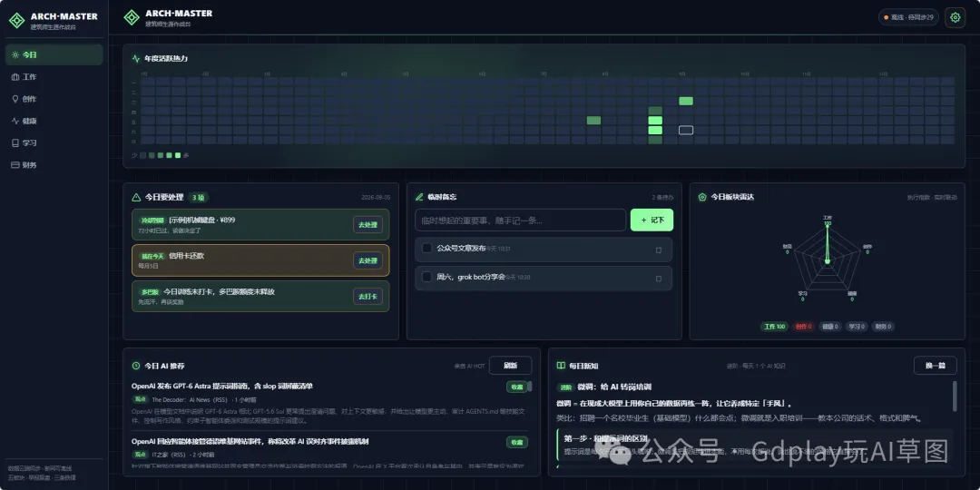Click the ARCH-MASTER diamond logo in sidebar
The width and height of the screenshot is (980, 490).
click(x=16, y=21)
